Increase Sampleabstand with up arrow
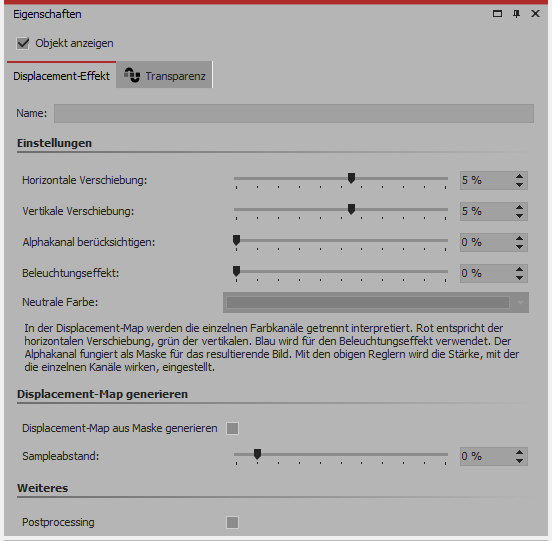The height and width of the screenshot is (541, 552). pyautogui.click(x=519, y=452)
